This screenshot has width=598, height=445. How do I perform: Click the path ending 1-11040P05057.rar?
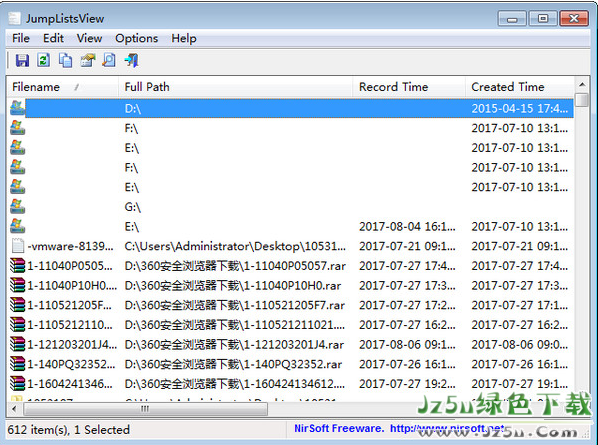point(235,266)
